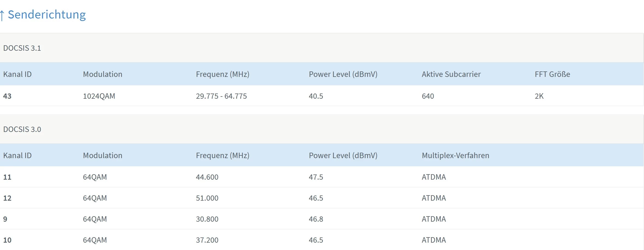Click ATDMA in the channel 10 row
The width and height of the screenshot is (644, 250).
tap(434, 240)
